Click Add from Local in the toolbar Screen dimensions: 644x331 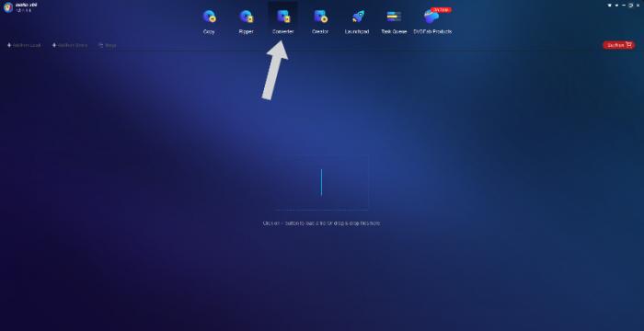pos(24,45)
